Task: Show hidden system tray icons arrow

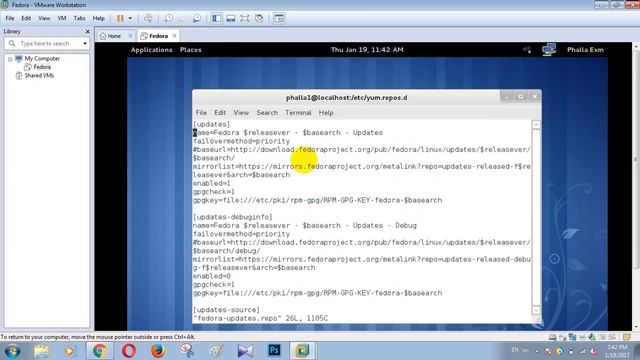Action: pyautogui.click(x=537, y=351)
